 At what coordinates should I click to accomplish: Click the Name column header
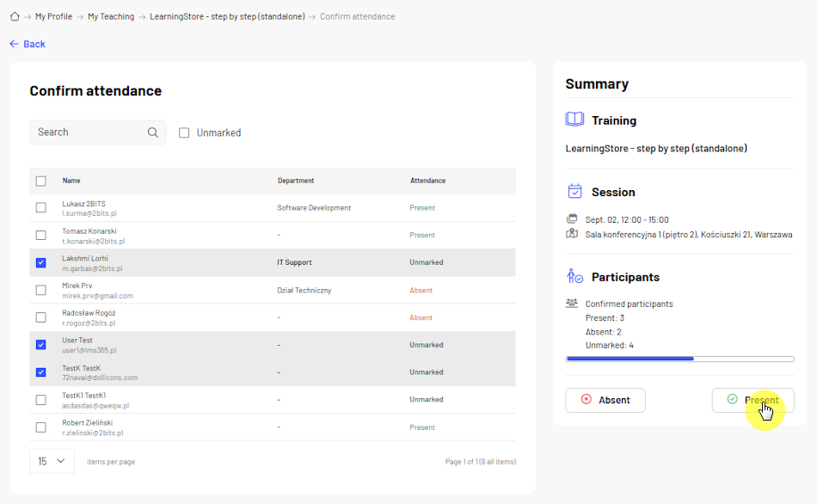click(x=71, y=181)
